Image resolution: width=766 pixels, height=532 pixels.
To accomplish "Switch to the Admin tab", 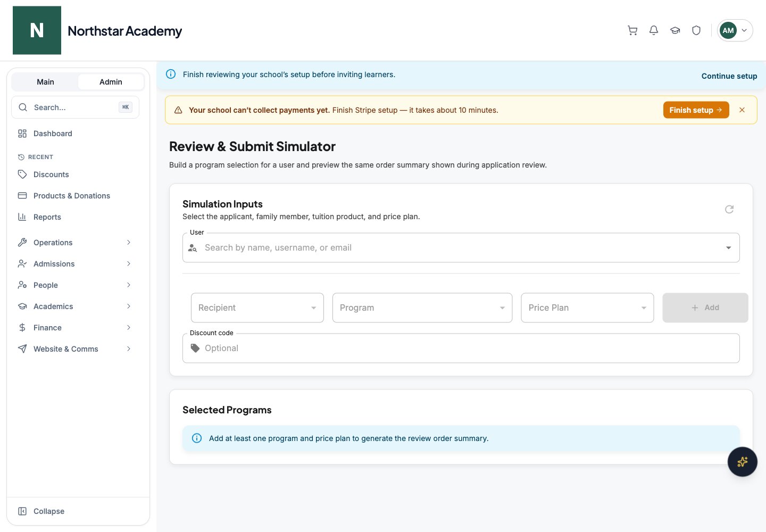I will point(111,82).
